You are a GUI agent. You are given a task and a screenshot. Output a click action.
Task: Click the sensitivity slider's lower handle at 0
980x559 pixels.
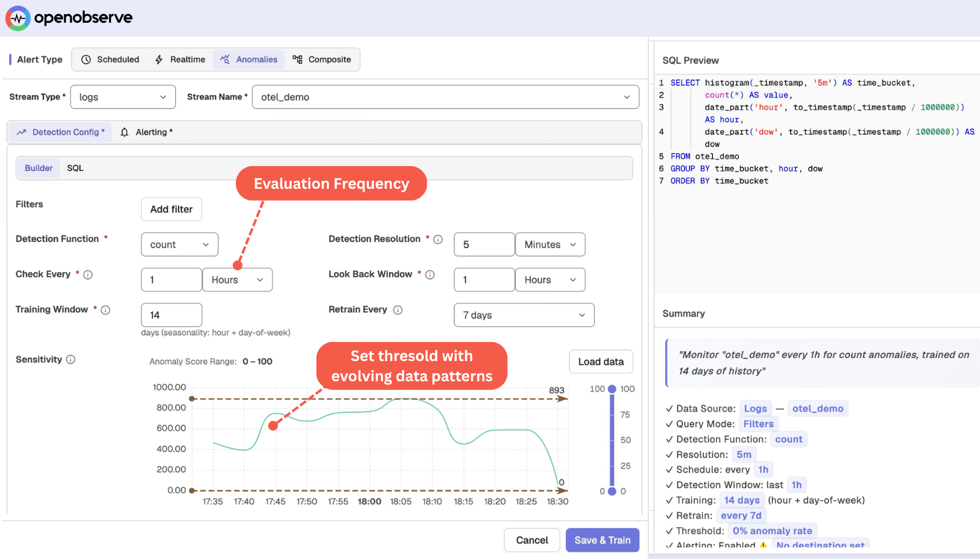pos(612,491)
